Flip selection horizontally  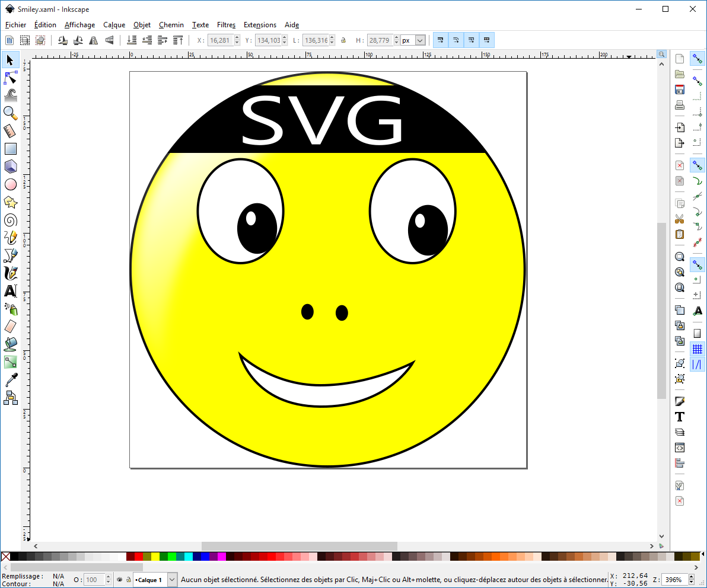93,40
